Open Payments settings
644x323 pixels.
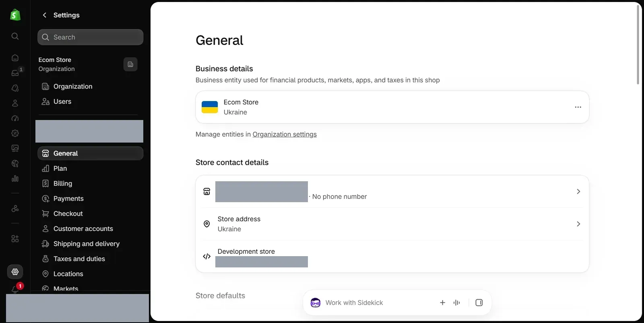tap(91, 199)
